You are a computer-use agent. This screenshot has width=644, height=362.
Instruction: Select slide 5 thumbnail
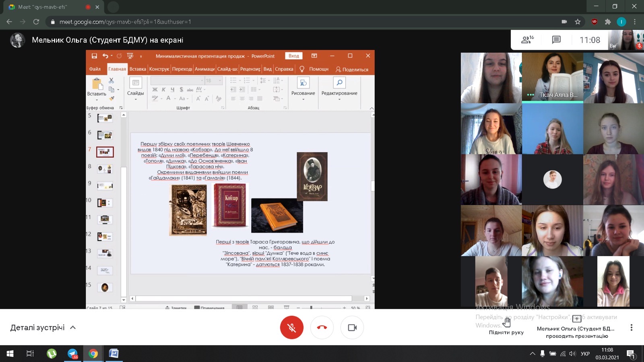pyautogui.click(x=105, y=118)
